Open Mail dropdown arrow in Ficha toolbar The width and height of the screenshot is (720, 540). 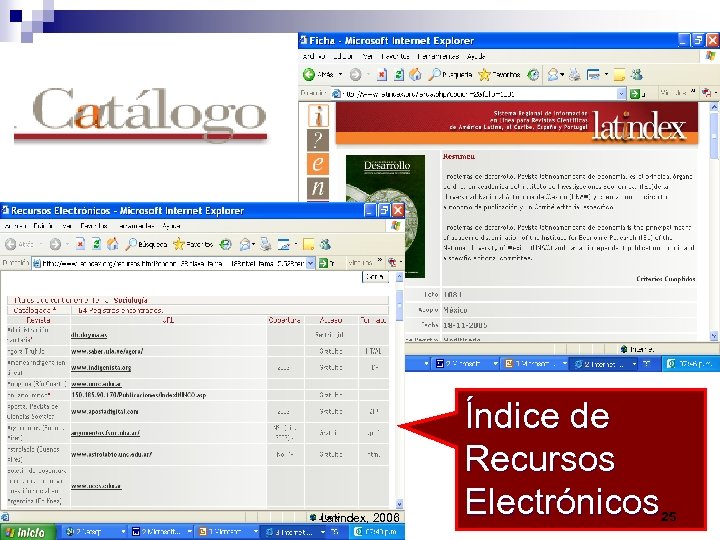(562, 74)
